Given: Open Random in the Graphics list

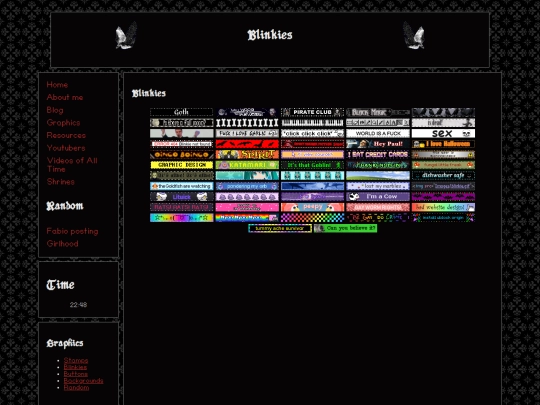Looking at the screenshot, I should click(x=76, y=387).
